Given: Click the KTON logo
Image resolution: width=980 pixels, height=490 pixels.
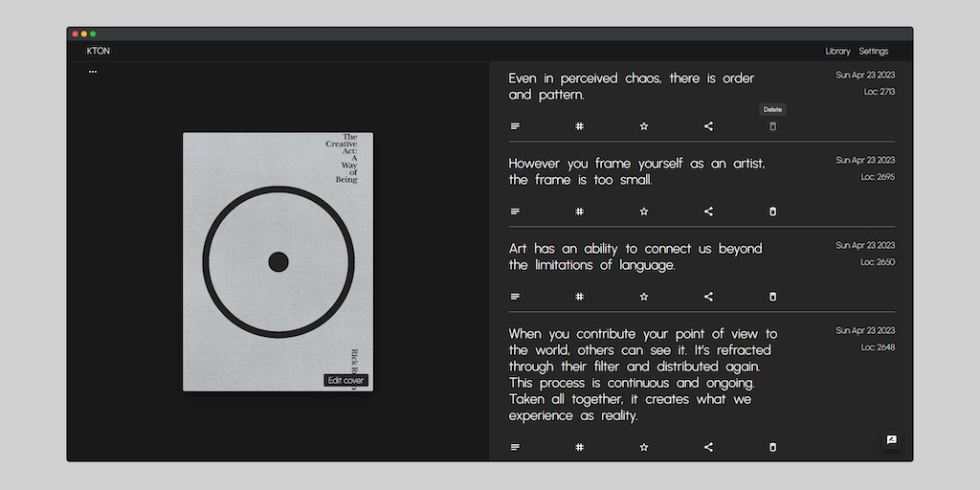Looking at the screenshot, I should [x=99, y=52].
